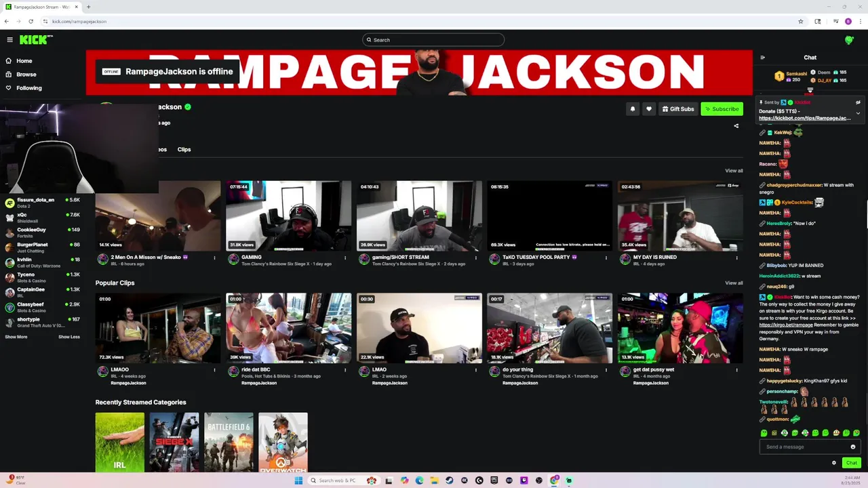Open options for MY DAY IS RUINED
The width and height of the screenshot is (868, 488).
(736, 258)
